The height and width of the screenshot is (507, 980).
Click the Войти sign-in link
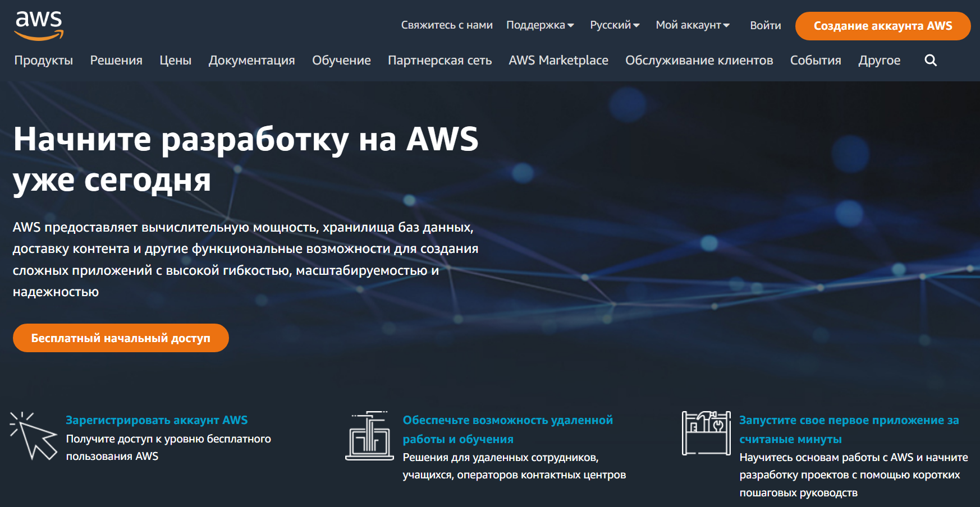coord(766,25)
